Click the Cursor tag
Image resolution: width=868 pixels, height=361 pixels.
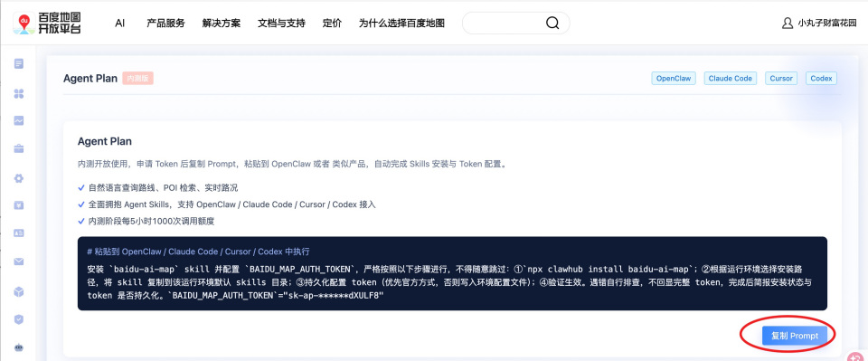coord(781,79)
